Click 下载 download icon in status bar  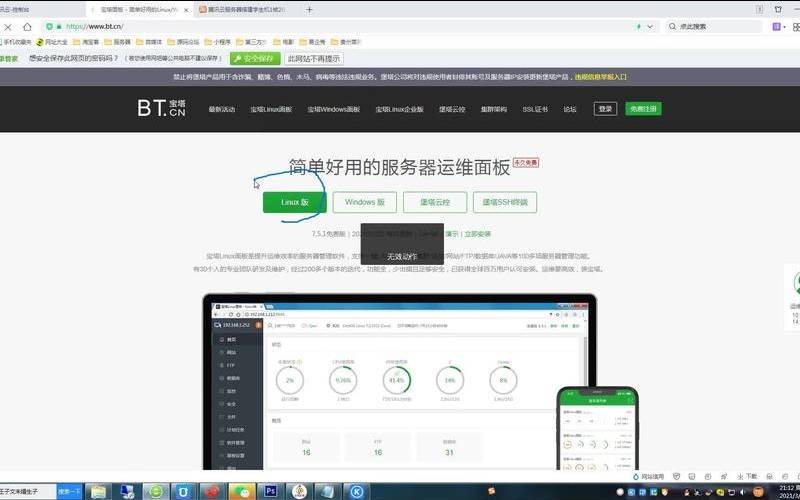point(747,477)
